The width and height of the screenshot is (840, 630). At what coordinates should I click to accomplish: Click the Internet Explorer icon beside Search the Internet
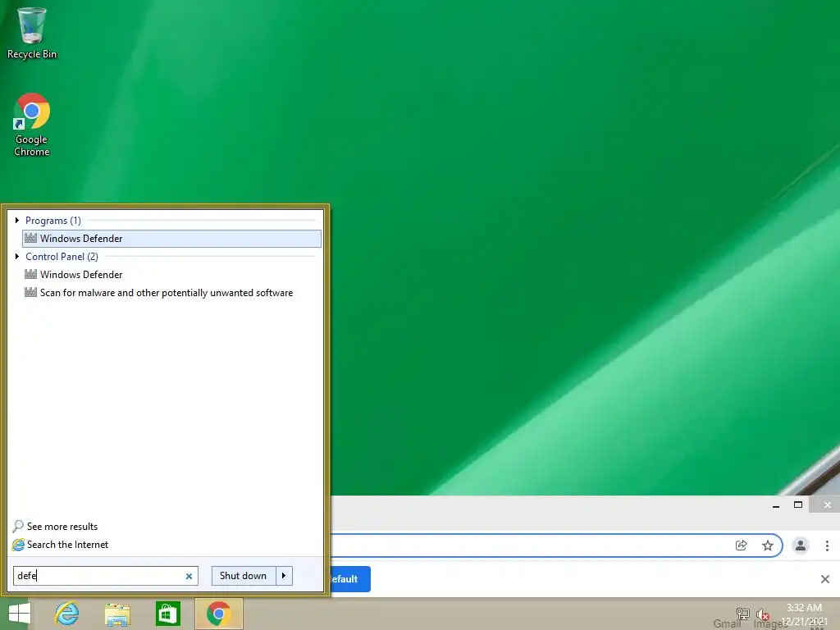pyautogui.click(x=18, y=545)
